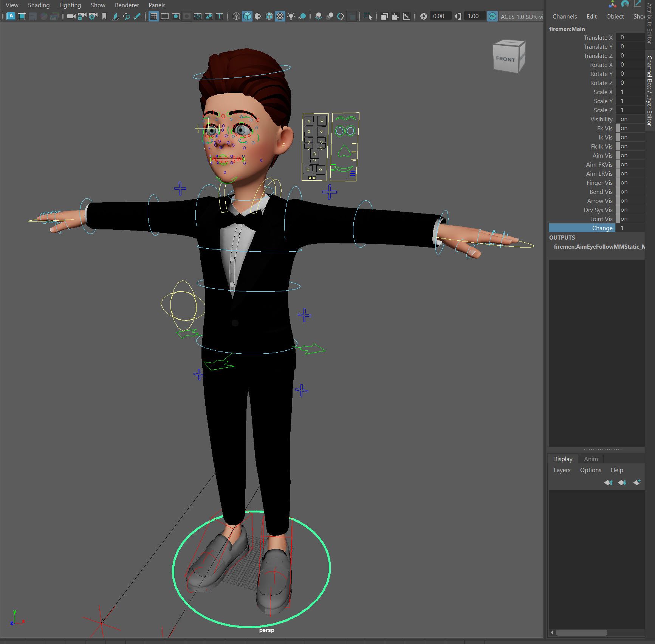Open the Renderer menu
The width and height of the screenshot is (655, 644).
tap(127, 5)
